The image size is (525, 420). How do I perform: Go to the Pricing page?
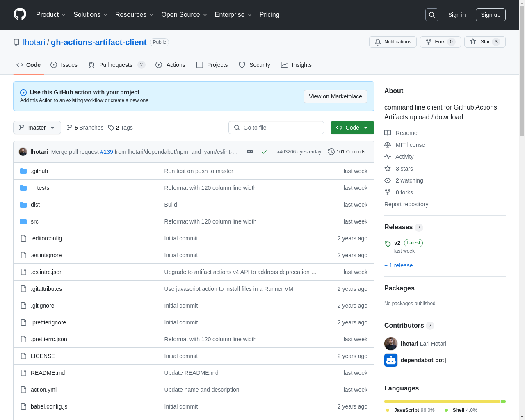coord(269,15)
